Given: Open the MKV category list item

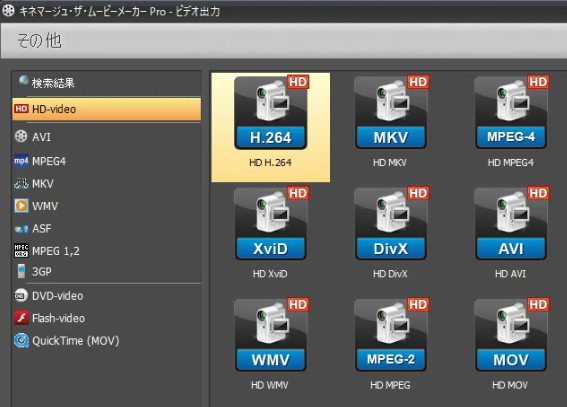Looking at the screenshot, I should pyautogui.click(x=107, y=184).
